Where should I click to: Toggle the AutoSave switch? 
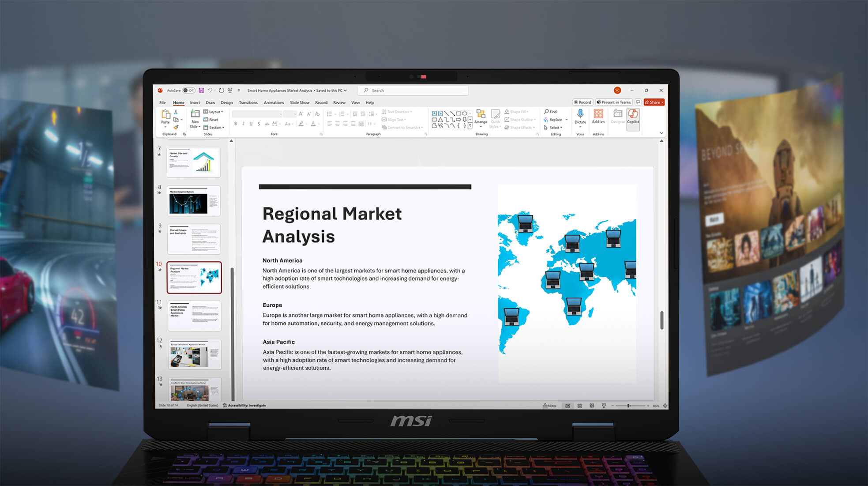[189, 90]
